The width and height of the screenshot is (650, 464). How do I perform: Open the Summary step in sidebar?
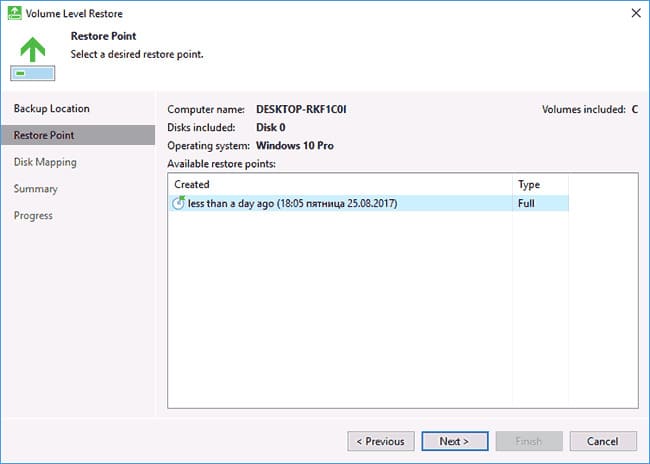pos(35,189)
